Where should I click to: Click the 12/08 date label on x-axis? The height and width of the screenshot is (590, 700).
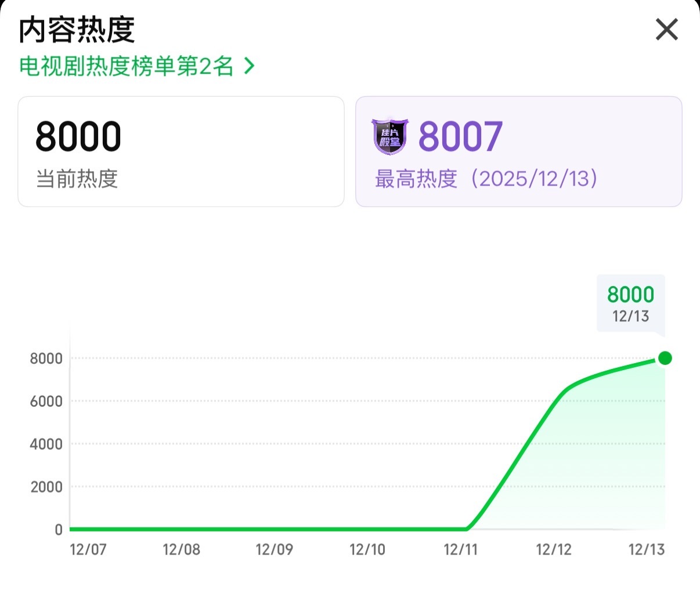tap(181, 549)
